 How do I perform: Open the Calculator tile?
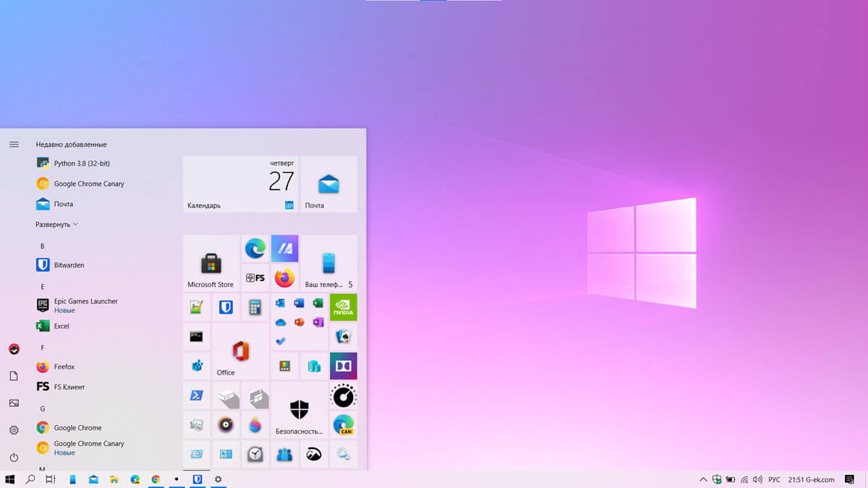point(255,307)
